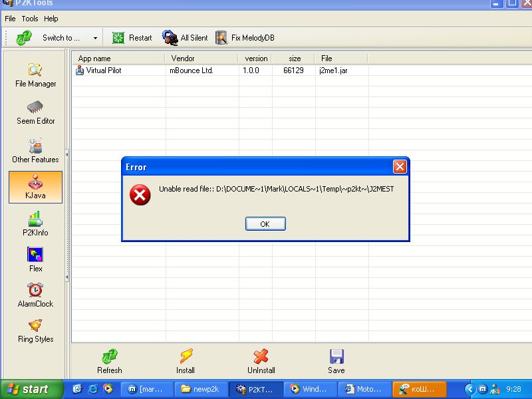Click the All Silent toolbar button
The image size is (532, 399).
[x=185, y=38]
